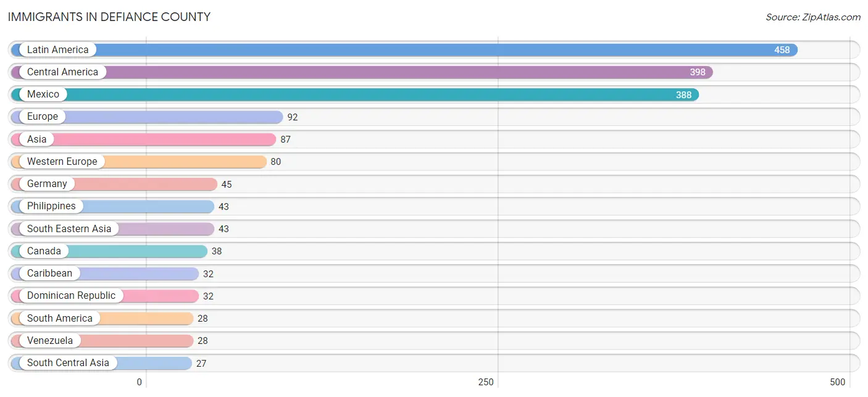Click the value 92 beside Europe bar

tap(292, 117)
